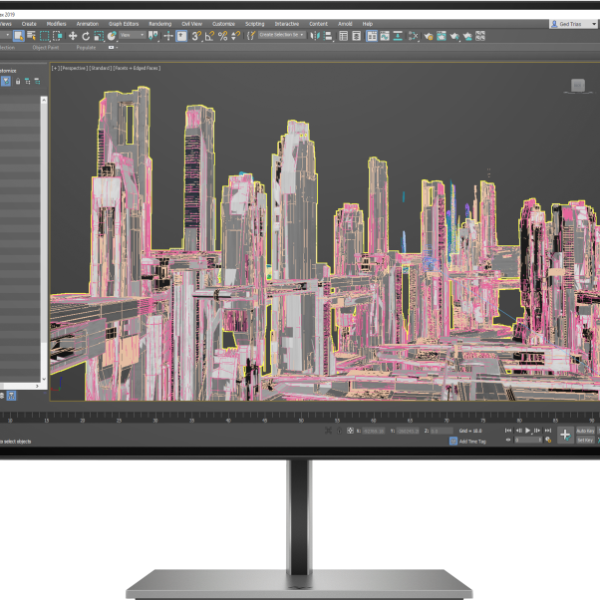Open the Graph Editors menu

click(x=122, y=23)
